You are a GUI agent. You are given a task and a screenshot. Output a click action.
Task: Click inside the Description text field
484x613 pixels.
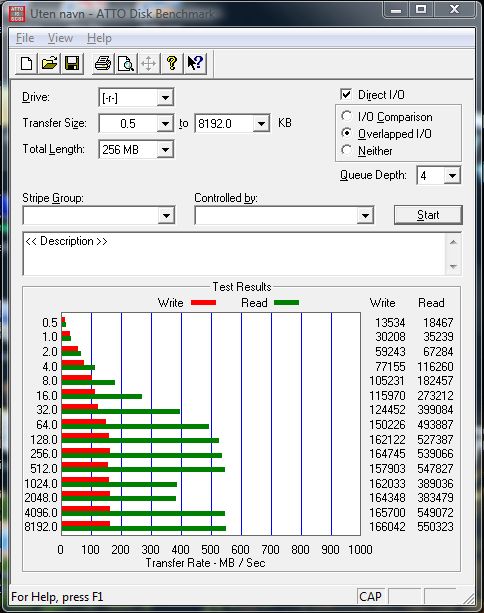pyautogui.click(x=235, y=254)
